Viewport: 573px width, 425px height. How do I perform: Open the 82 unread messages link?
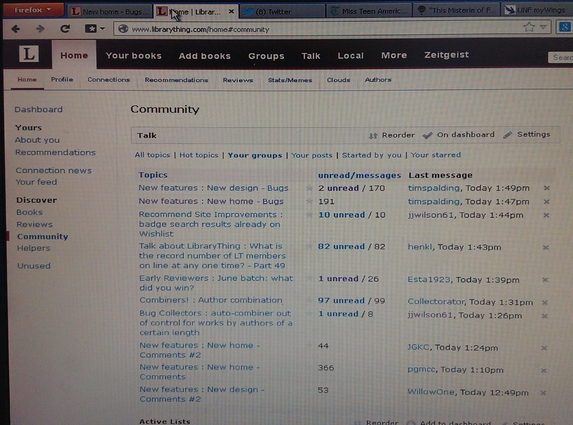click(341, 246)
